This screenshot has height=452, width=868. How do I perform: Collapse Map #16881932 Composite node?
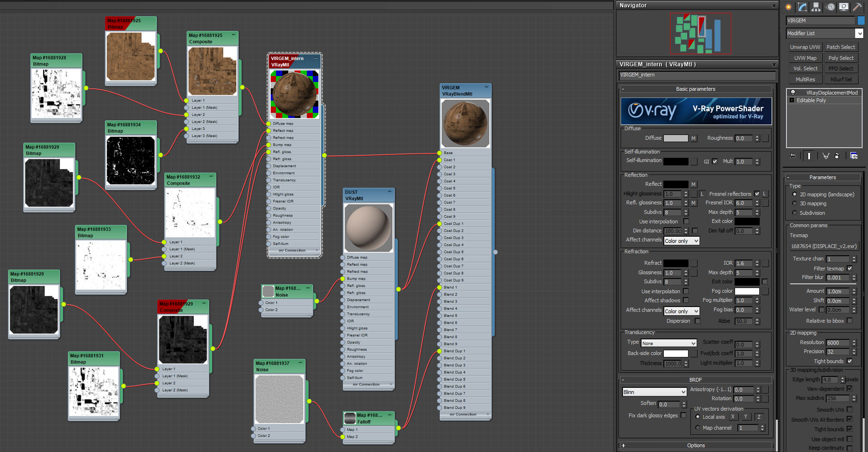(211, 177)
